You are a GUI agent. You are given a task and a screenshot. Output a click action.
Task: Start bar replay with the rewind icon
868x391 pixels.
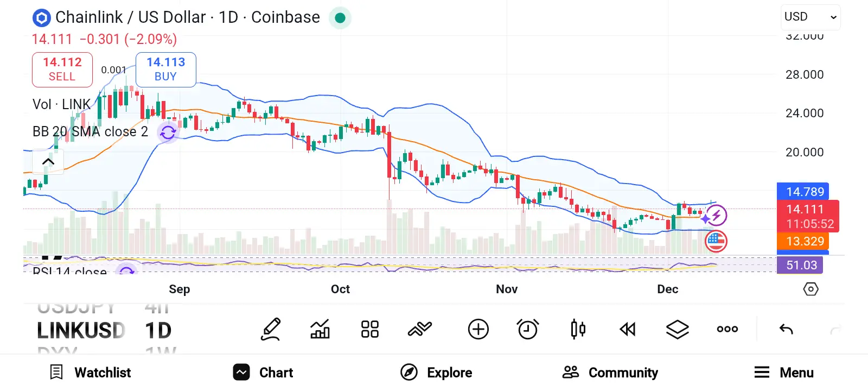pos(628,329)
